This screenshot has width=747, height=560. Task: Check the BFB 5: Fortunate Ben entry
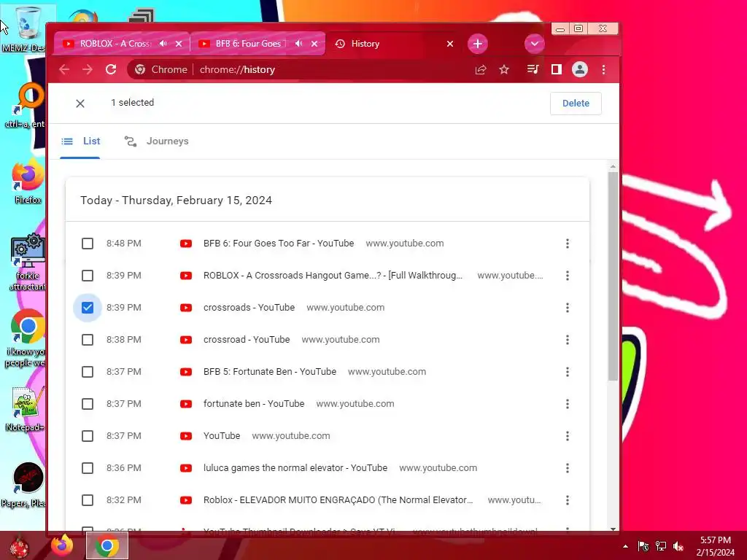pos(88,372)
